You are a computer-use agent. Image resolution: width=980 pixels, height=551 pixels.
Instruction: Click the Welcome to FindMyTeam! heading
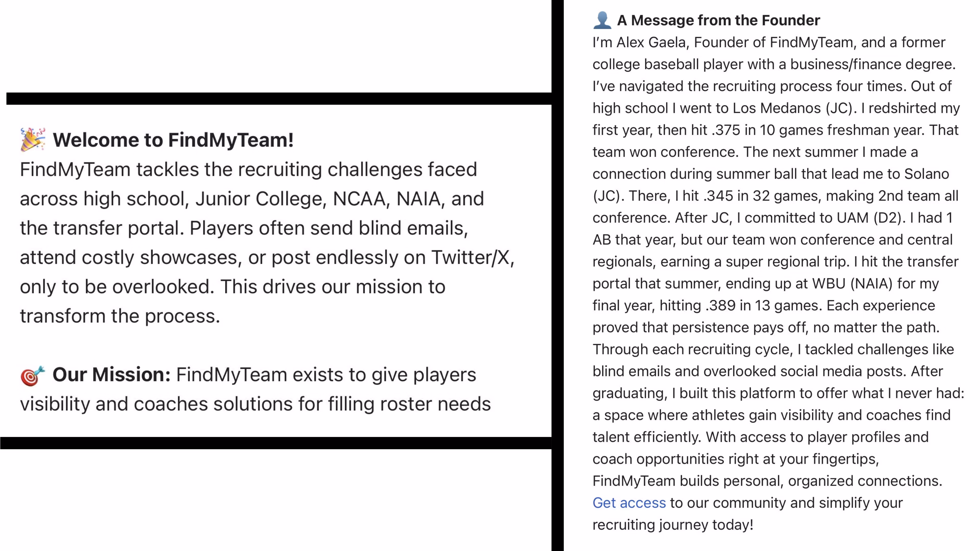tap(173, 140)
